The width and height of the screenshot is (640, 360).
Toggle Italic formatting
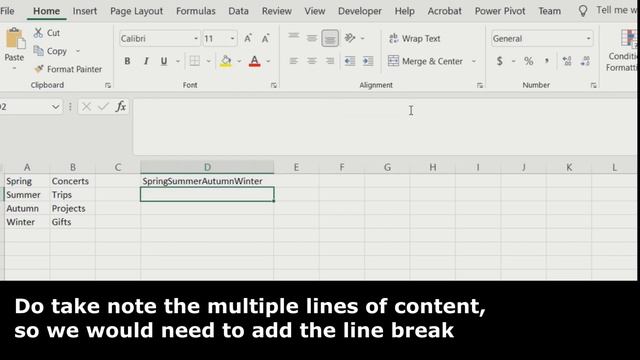(x=146, y=61)
